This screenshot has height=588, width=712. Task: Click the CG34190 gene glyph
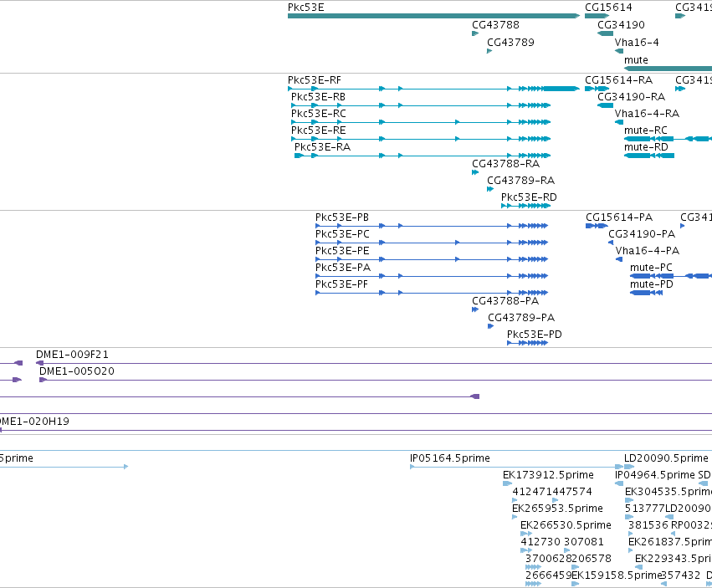(x=605, y=33)
